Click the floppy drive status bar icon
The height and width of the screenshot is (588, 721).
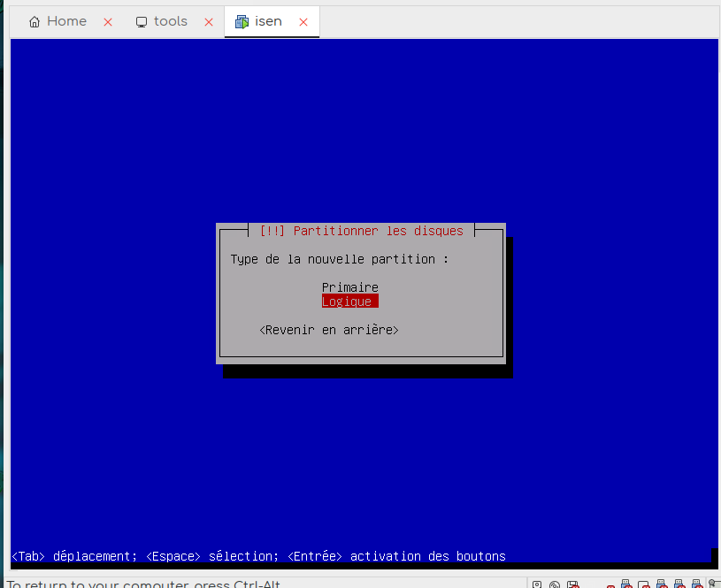click(x=572, y=584)
